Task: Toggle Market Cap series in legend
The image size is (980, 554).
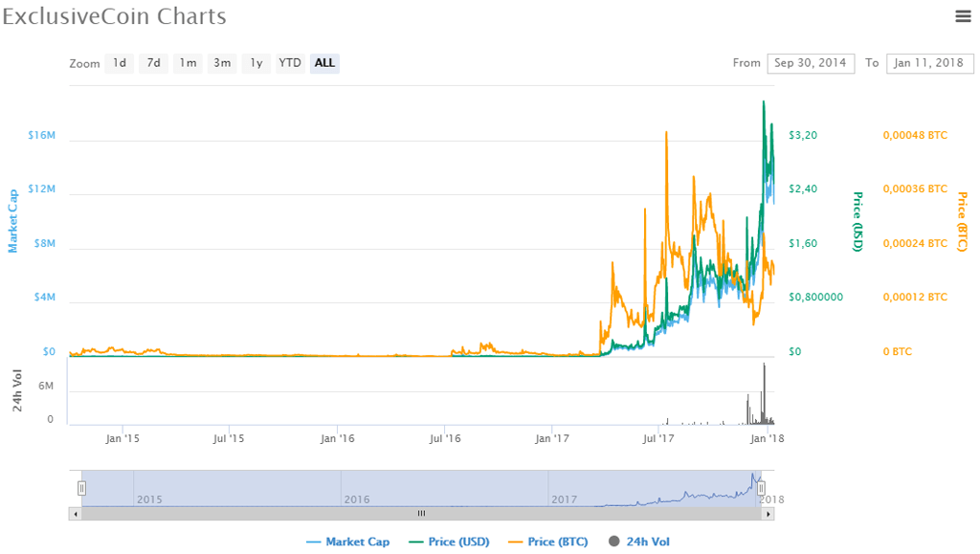Action: 348,542
